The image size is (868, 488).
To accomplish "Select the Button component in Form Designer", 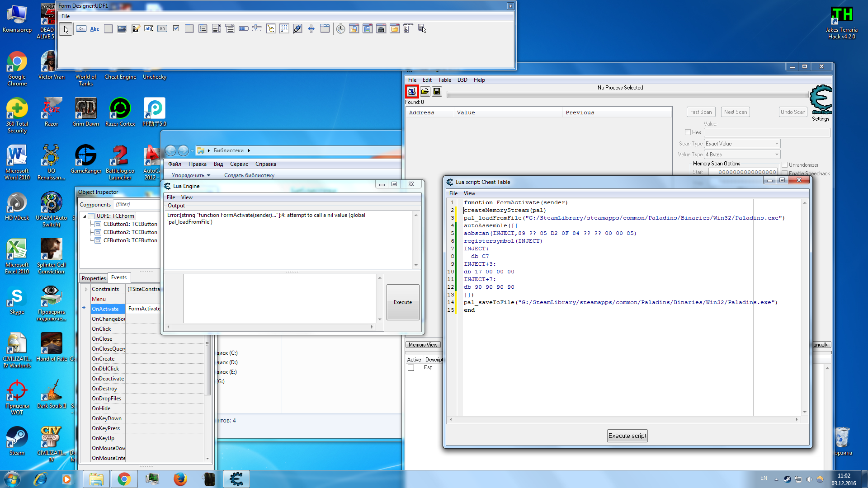I will pos(81,28).
